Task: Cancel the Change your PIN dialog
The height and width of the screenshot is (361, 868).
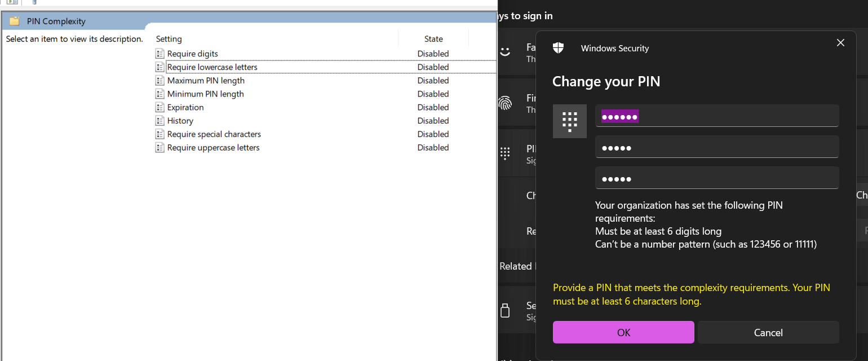Action: tap(768, 332)
